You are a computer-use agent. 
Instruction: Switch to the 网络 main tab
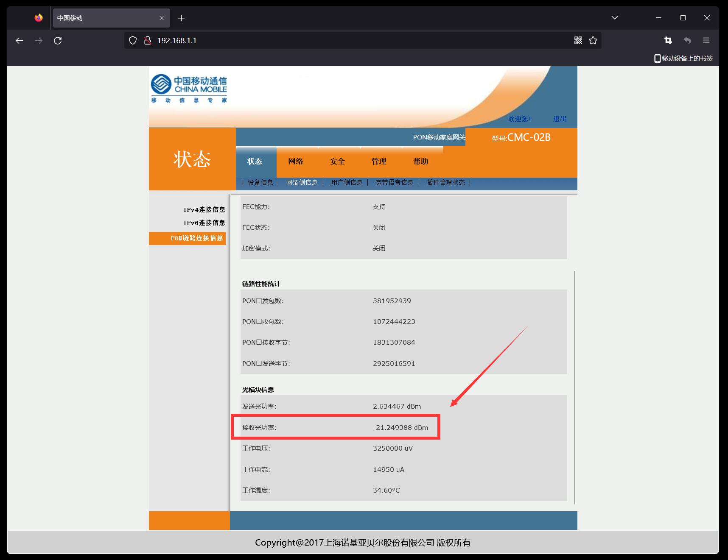[296, 162]
